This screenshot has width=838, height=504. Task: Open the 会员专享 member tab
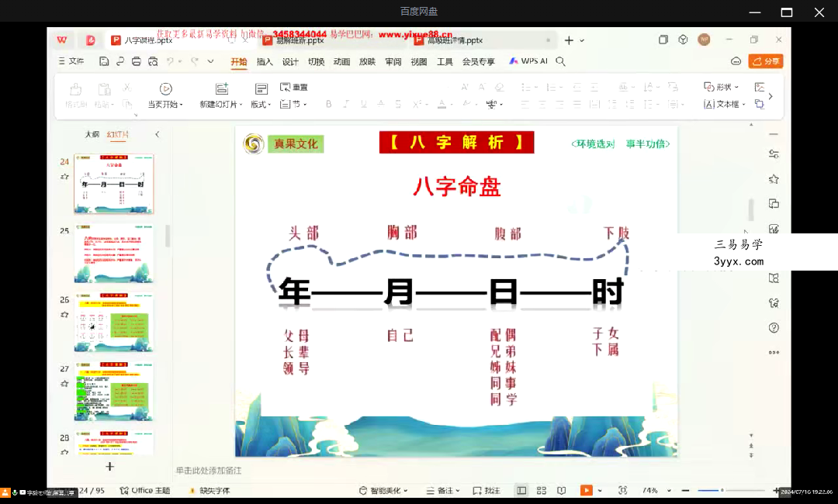tap(478, 62)
